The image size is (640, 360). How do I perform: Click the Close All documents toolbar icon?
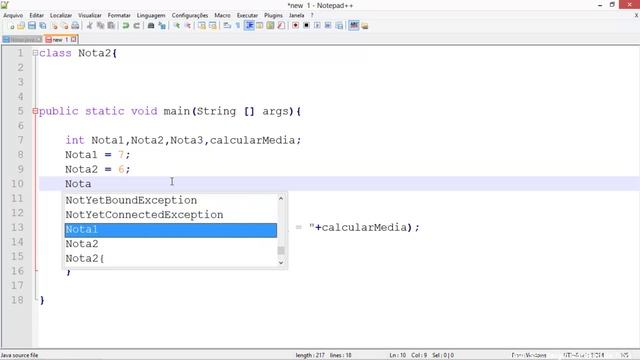point(64,26)
